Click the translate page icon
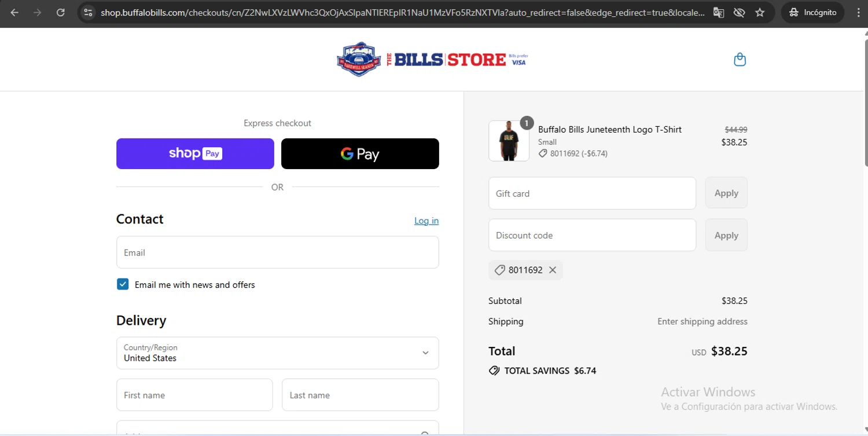 [719, 12]
